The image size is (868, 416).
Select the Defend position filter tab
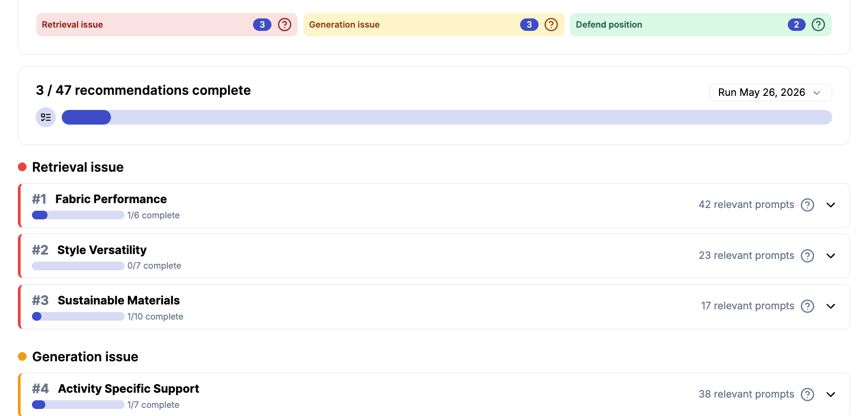[x=701, y=24]
